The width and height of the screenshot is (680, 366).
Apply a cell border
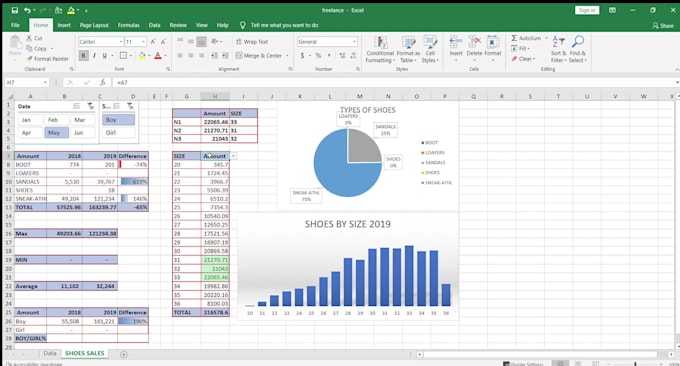pyautogui.click(x=123, y=56)
